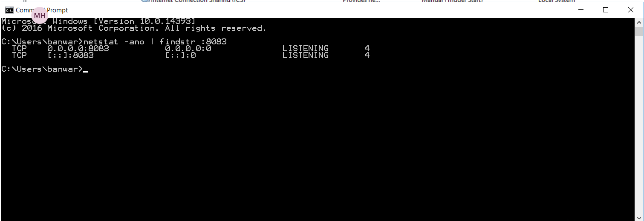Maximize the Command Prompt window

(606, 10)
